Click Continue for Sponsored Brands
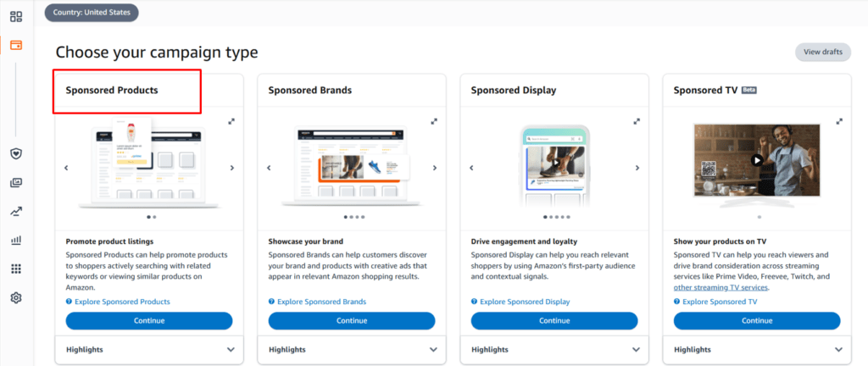Viewport: 868px width, 366px height. coord(351,320)
